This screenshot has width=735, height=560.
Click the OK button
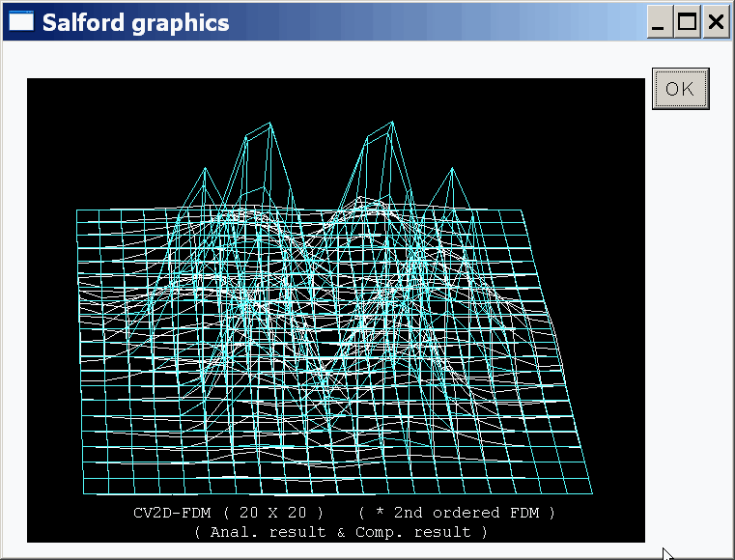click(x=680, y=89)
